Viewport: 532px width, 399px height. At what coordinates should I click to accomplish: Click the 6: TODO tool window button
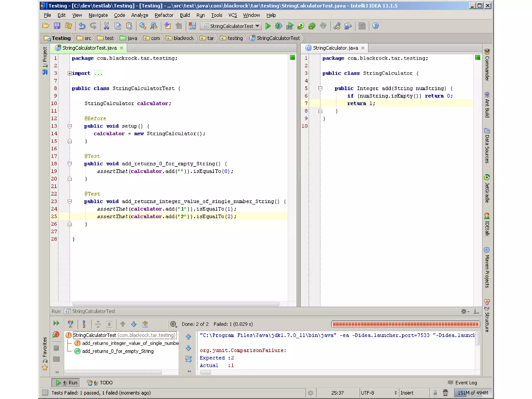pyautogui.click(x=100, y=383)
